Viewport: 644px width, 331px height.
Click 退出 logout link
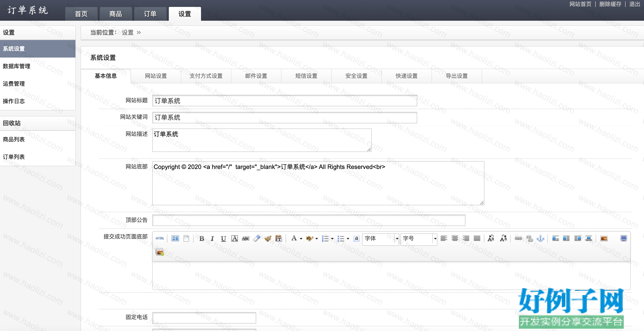click(635, 4)
